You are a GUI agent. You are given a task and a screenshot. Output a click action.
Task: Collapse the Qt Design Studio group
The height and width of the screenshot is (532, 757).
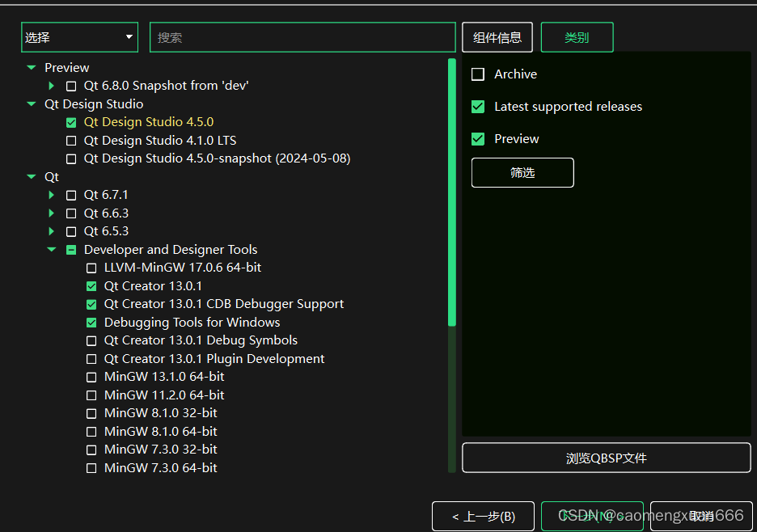click(x=32, y=103)
